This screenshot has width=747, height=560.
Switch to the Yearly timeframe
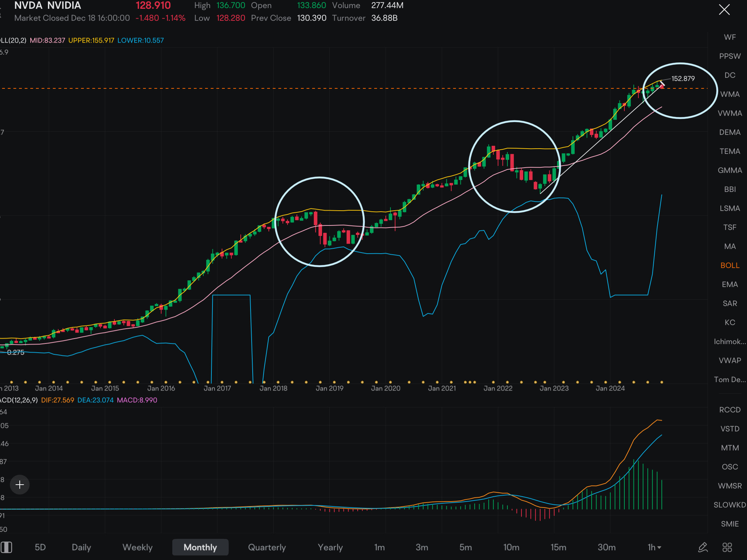click(330, 547)
